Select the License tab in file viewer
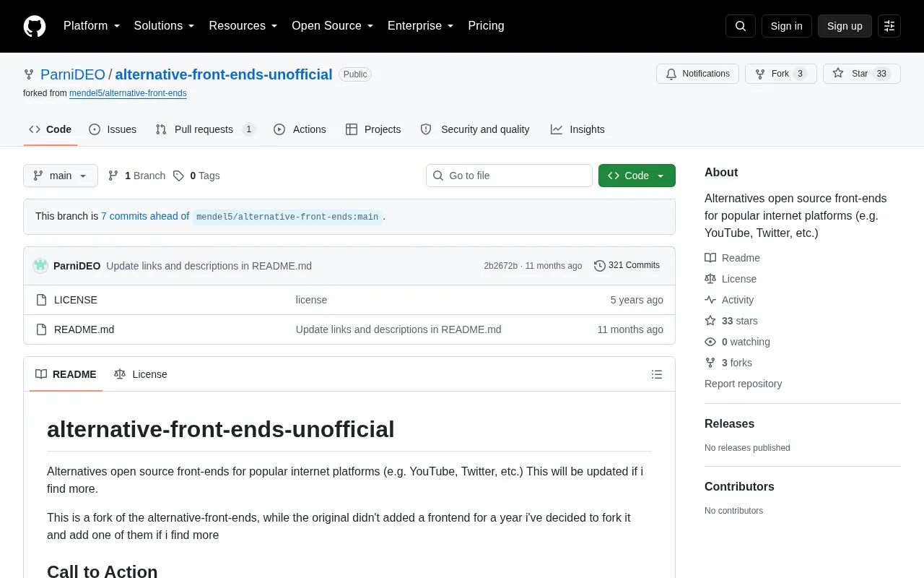This screenshot has width=924, height=578. [141, 374]
